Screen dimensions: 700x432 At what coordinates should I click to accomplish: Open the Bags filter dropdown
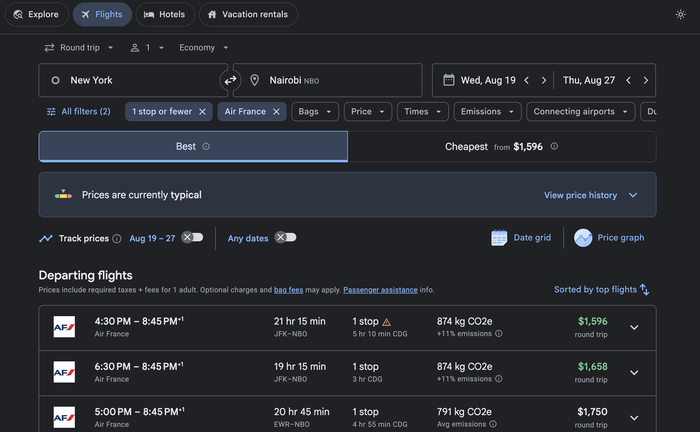click(x=315, y=112)
